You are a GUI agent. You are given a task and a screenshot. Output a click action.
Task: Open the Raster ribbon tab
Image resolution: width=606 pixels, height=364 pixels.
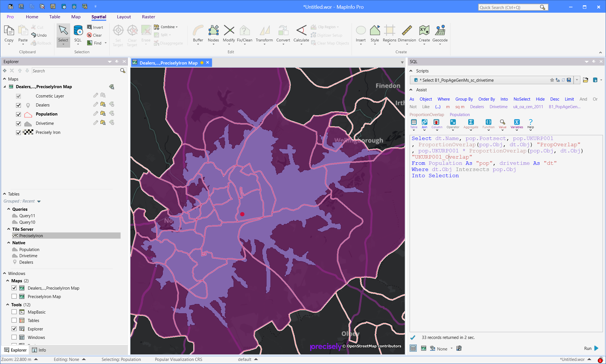[x=148, y=17]
